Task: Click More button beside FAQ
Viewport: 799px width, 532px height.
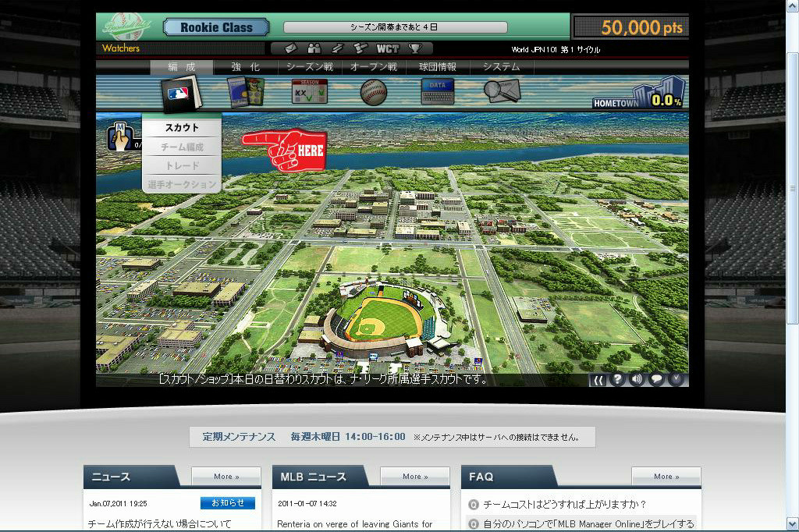Action: coord(665,477)
